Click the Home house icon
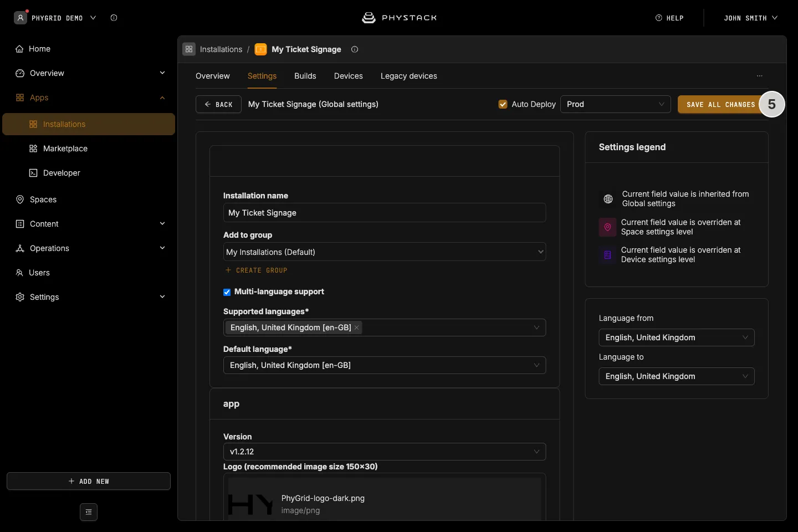Screen dimensions: 798x532 [x=20, y=49]
